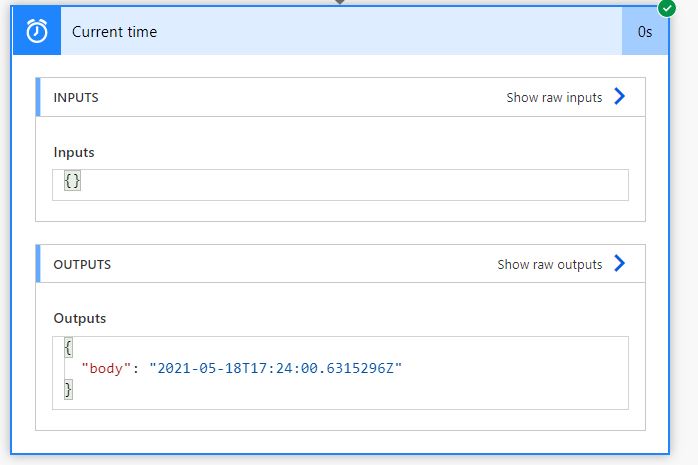Click the chevron next to Show raw outputs
This screenshot has width=698, height=465.
click(x=620, y=263)
